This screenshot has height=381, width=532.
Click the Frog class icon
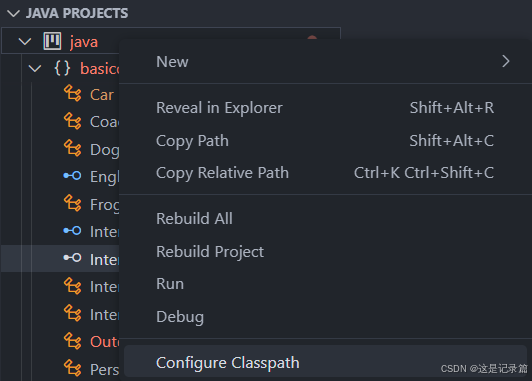pyautogui.click(x=73, y=203)
